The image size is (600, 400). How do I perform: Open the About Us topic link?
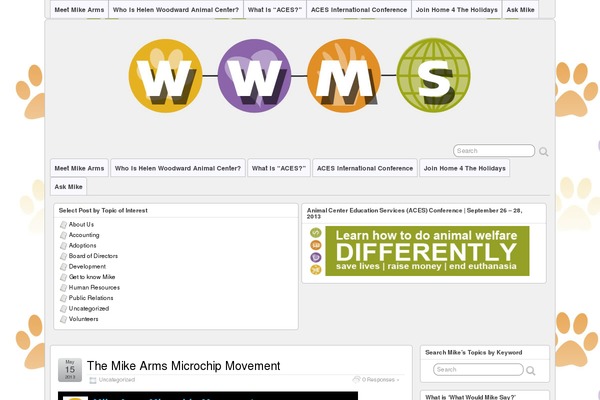(x=81, y=224)
